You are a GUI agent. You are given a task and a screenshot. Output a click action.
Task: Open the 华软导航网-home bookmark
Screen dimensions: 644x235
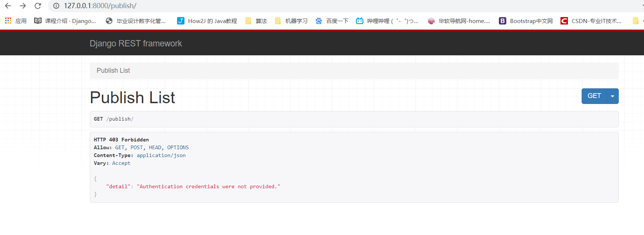(459, 21)
